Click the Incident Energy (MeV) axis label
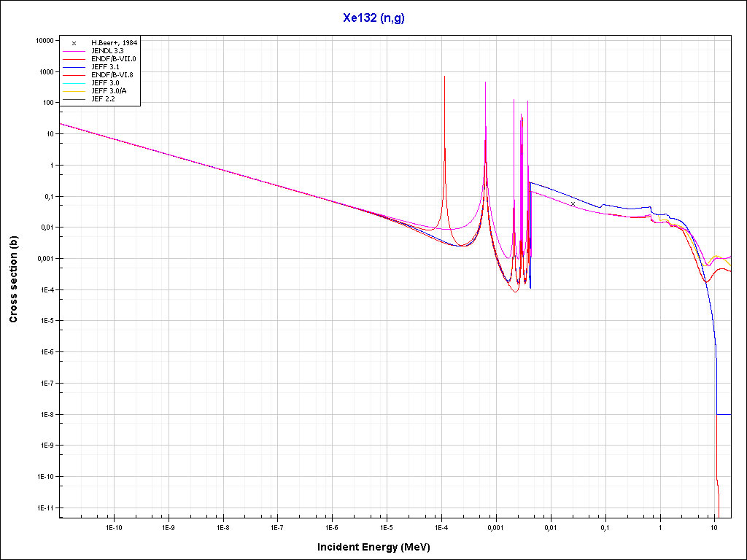 click(x=379, y=547)
